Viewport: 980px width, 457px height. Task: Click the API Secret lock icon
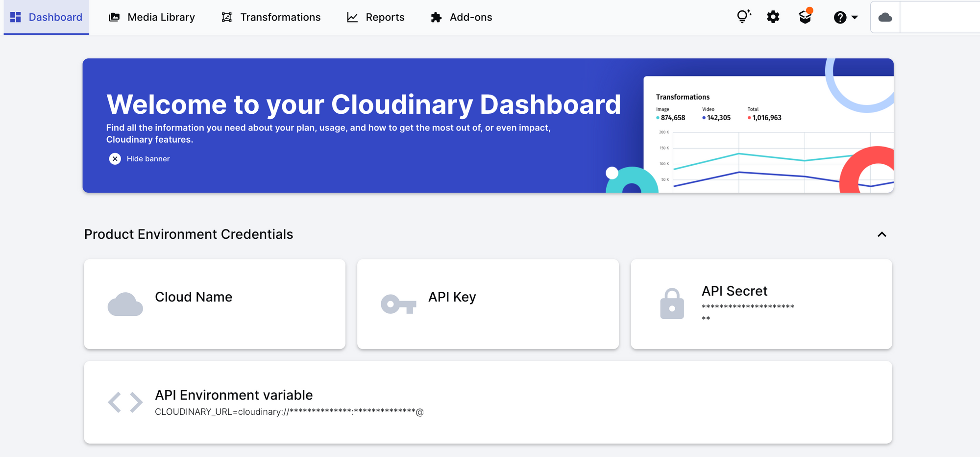click(x=672, y=304)
